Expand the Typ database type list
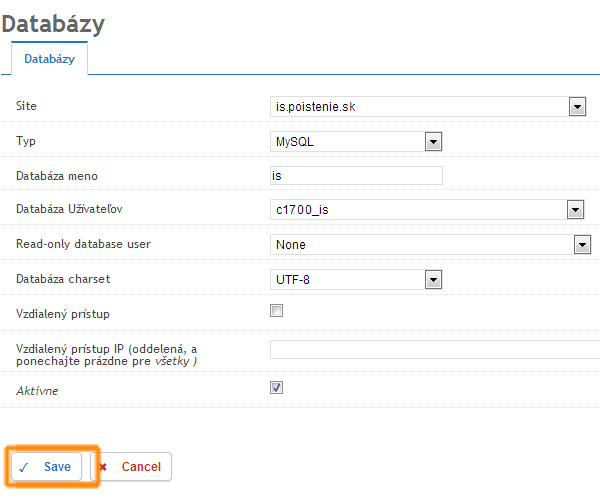Image resolution: width=600 pixels, height=500 pixels. pos(350,141)
